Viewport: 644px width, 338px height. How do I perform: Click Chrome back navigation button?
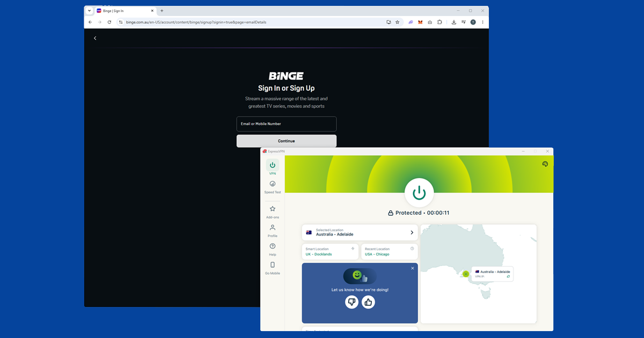(x=90, y=22)
